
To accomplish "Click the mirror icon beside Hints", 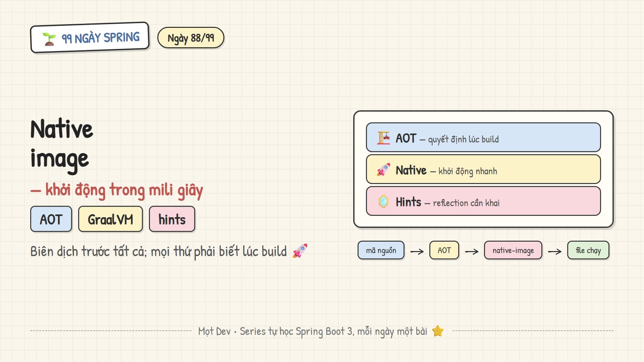I will point(383,201).
